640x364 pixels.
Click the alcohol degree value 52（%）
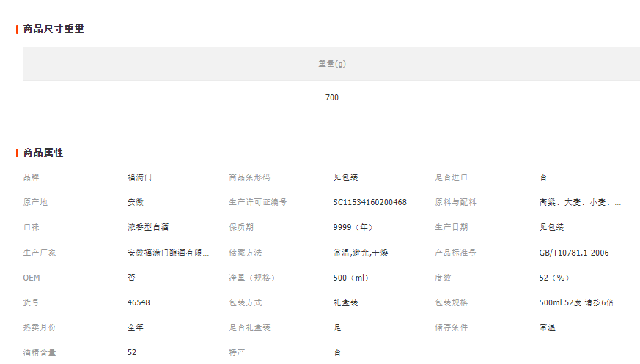[x=554, y=278]
